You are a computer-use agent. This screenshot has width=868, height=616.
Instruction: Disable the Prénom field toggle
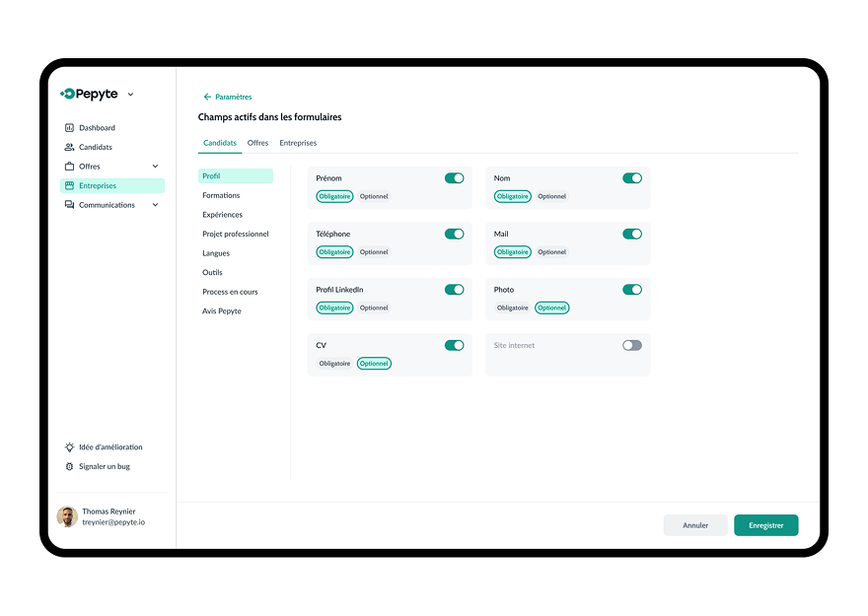[455, 178]
